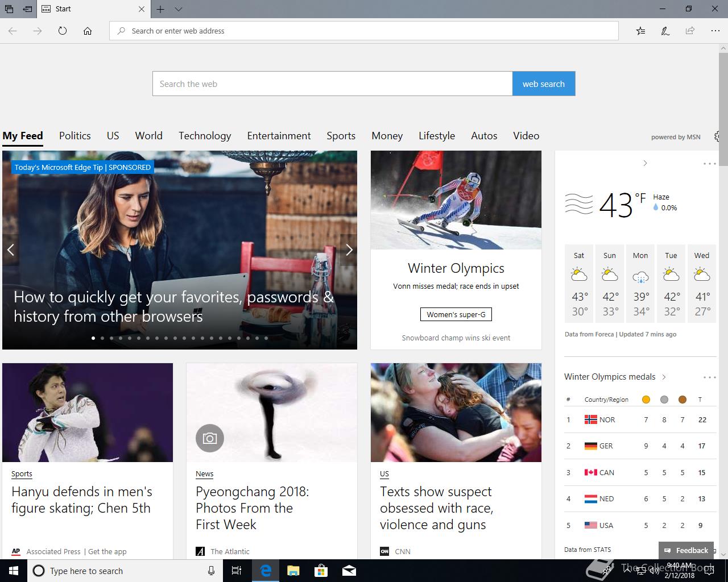728x582 pixels.
Task: Go to the home page icon
Action: click(88, 31)
